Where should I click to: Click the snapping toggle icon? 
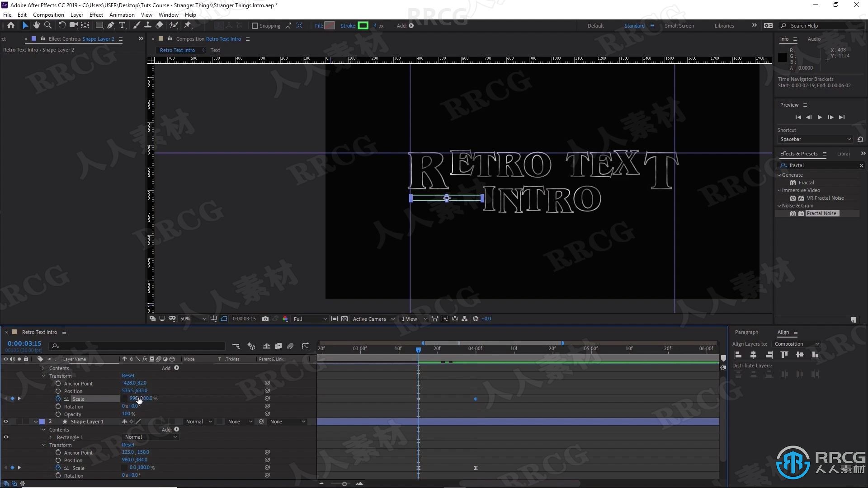253,25
